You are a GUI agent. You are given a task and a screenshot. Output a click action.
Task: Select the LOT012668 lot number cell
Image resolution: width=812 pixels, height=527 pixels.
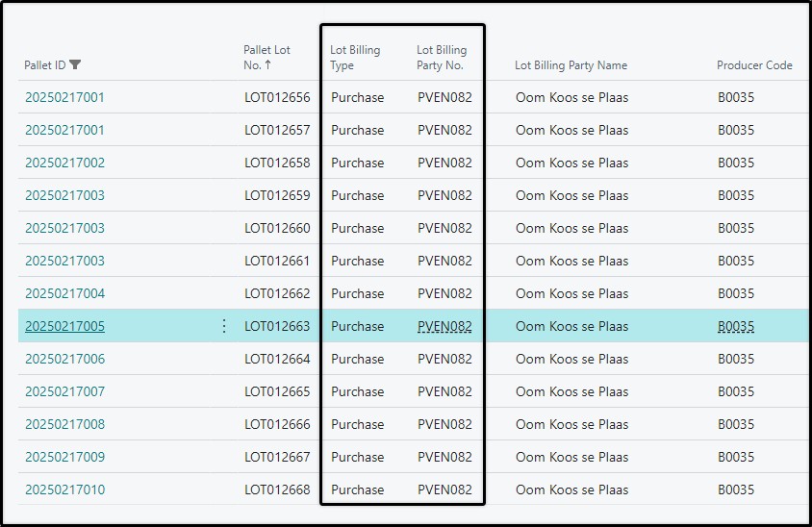click(277, 489)
